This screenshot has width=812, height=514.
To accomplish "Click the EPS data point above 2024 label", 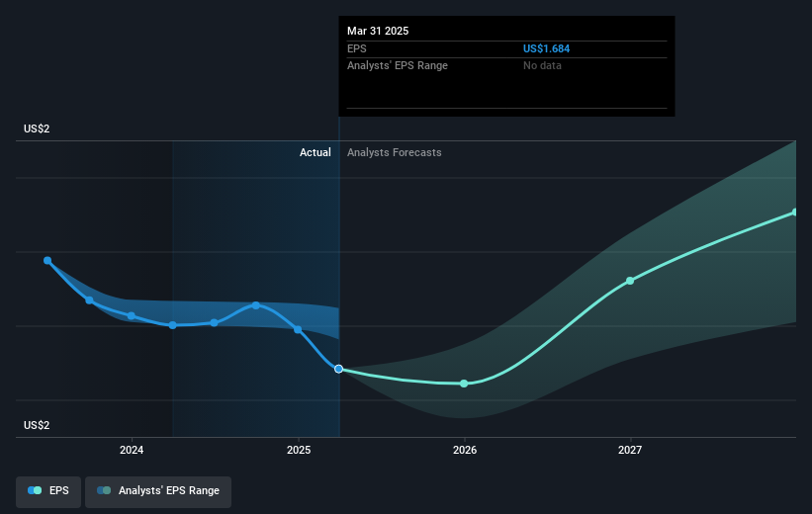I will point(131,315).
